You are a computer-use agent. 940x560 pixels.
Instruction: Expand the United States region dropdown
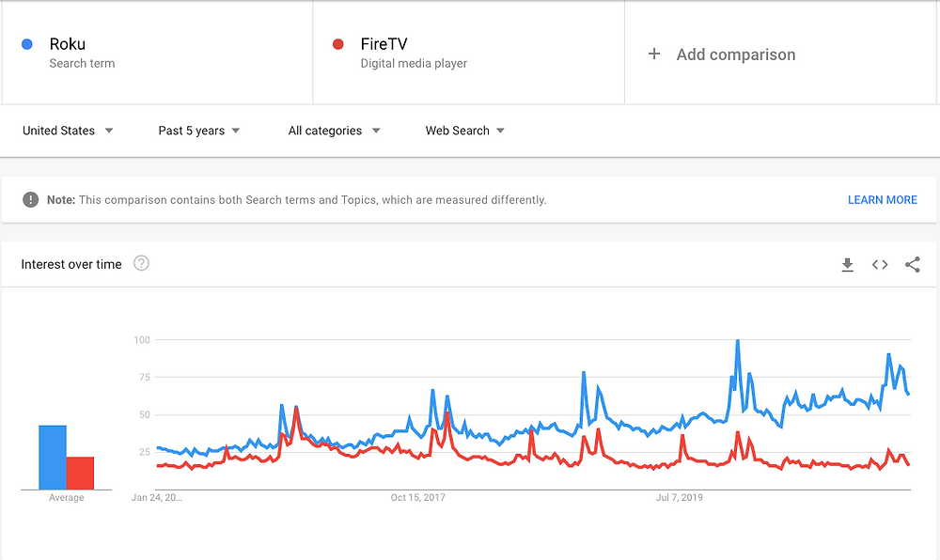(x=68, y=131)
